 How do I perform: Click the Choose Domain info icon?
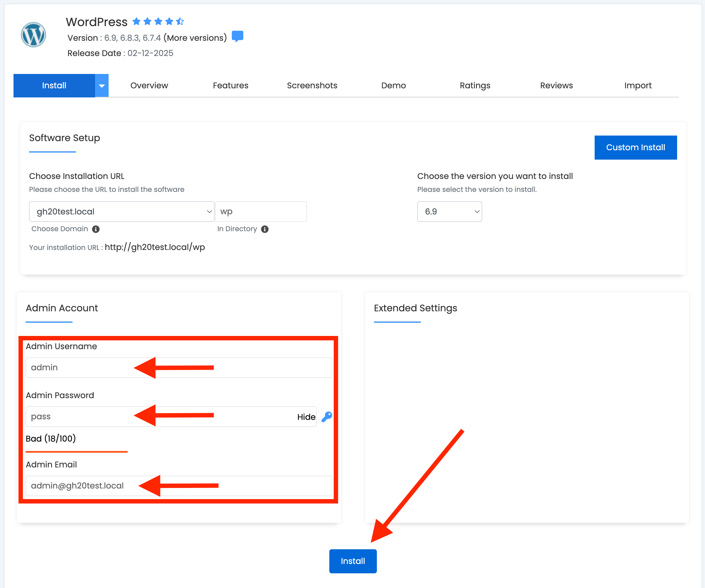[x=96, y=229]
